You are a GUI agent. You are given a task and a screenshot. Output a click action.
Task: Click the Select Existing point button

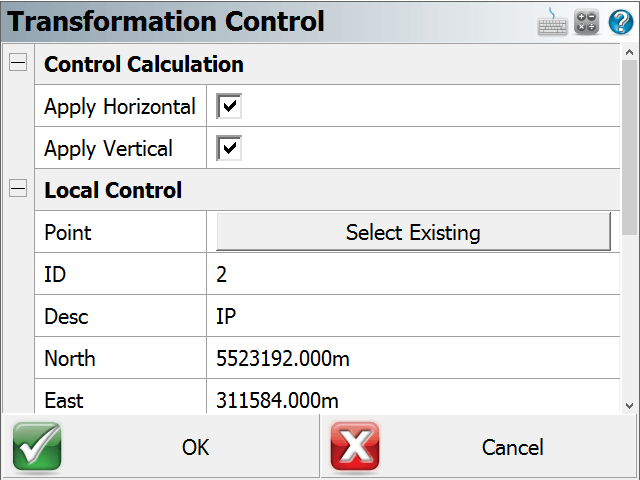click(x=413, y=231)
